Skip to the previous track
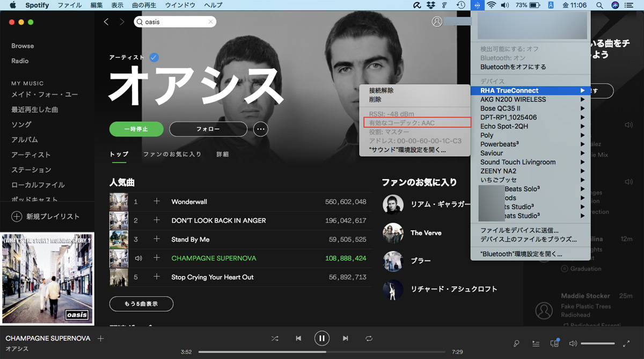The image size is (644, 359). [298, 339]
